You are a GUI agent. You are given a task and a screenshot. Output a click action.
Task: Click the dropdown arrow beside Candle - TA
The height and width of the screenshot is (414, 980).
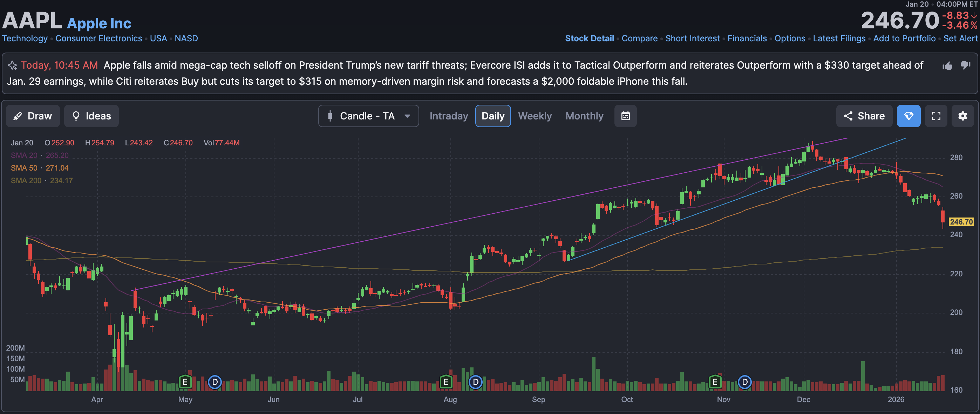(x=407, y=116)
